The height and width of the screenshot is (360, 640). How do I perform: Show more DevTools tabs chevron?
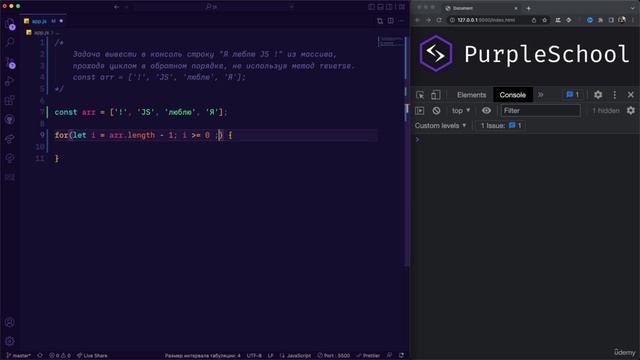pos(541,95)
